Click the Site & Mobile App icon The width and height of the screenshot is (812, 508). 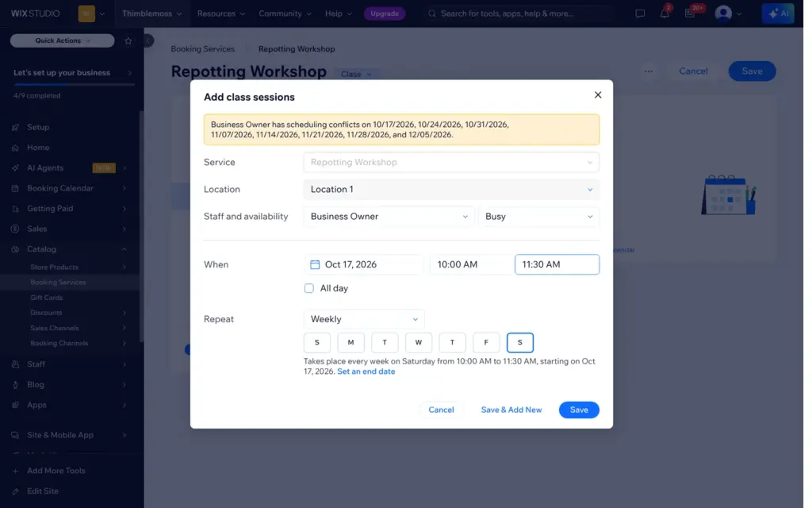16,435
